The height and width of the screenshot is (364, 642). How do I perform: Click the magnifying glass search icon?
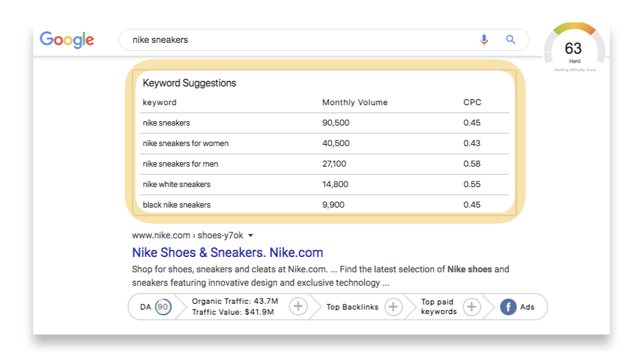tap(511, 40)
